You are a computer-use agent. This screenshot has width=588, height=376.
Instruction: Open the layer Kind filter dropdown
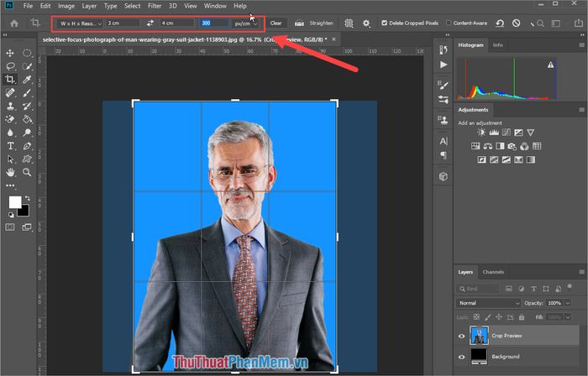(479, 289)
